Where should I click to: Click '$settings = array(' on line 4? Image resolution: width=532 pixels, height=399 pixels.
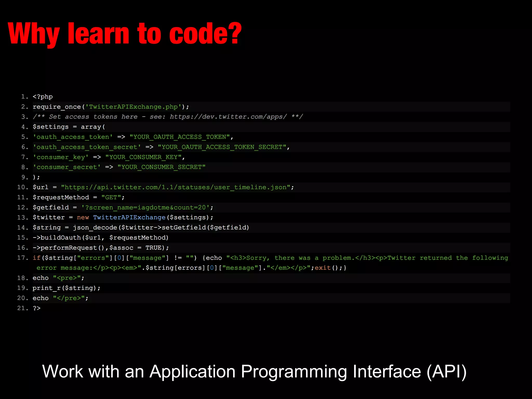69,127
